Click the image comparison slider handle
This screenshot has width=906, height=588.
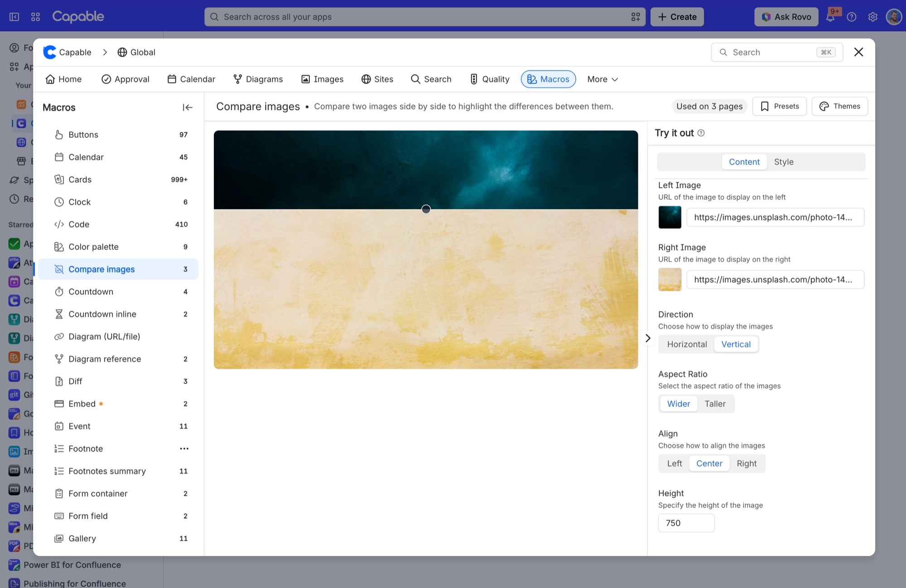pos(426,209)
